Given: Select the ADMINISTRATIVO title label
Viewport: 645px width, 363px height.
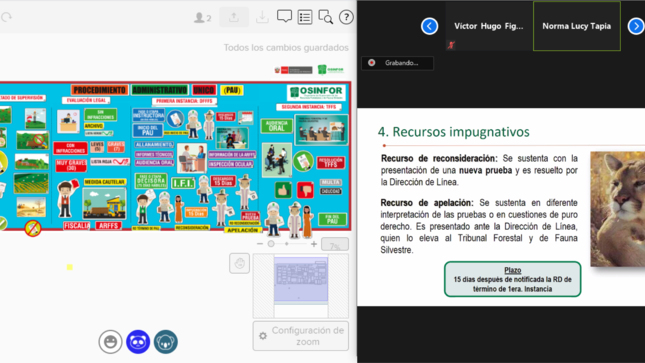Looking at the screenshot, I should click(160, 90).
